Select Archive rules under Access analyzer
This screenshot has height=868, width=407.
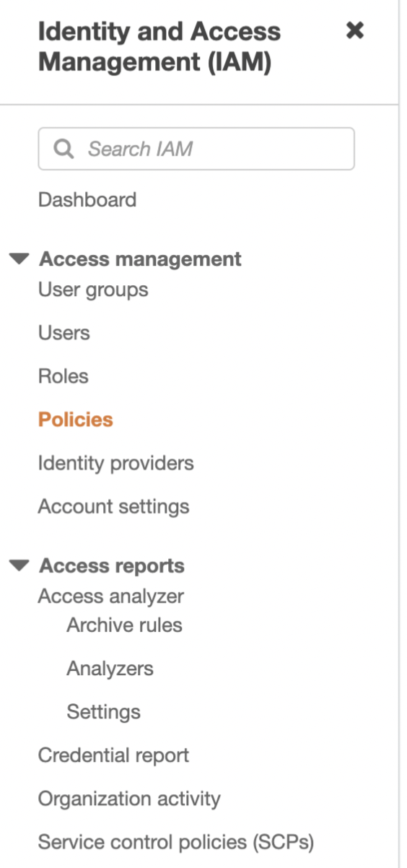point(125,625)
